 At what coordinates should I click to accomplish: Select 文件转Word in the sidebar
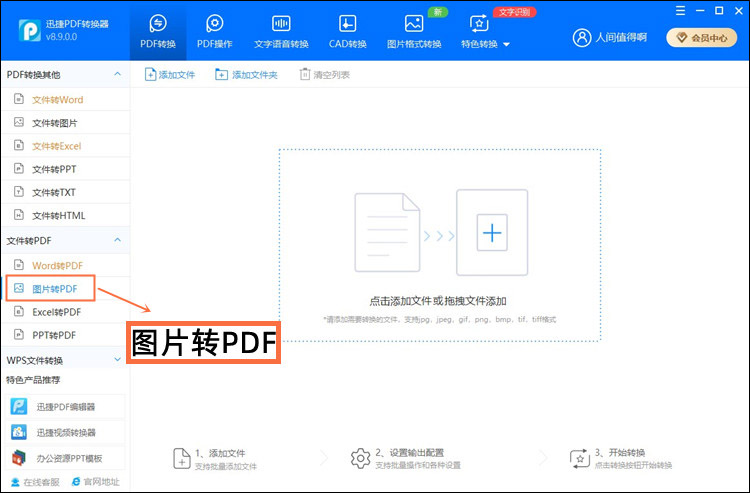point(66,99)
